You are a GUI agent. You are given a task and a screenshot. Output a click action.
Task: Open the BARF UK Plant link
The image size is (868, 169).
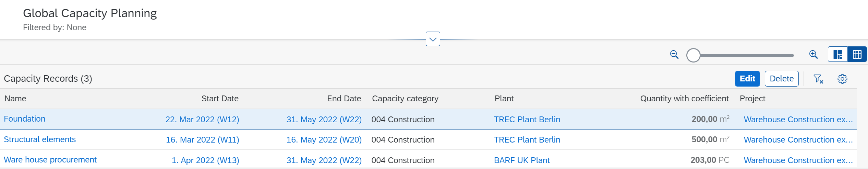click(x=522, y=160)
